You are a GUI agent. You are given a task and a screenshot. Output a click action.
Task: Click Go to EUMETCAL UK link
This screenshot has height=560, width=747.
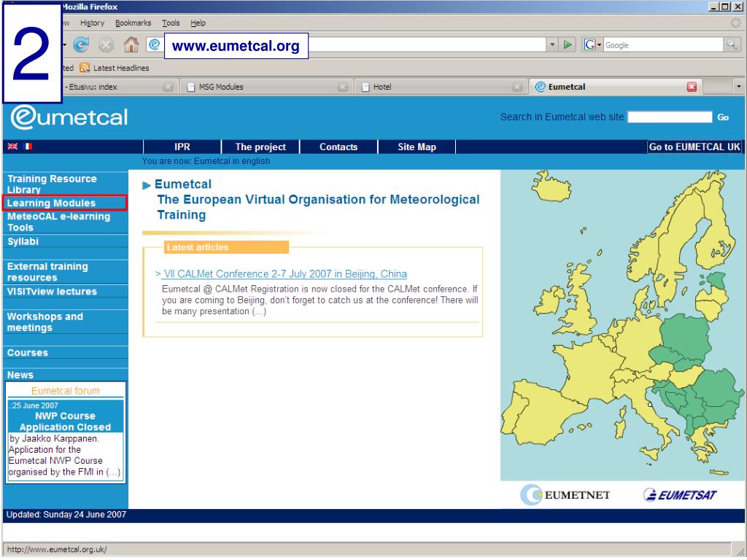pyautogui.click(x=694, y=147)
